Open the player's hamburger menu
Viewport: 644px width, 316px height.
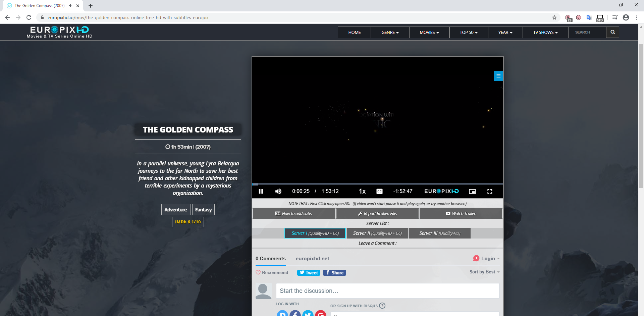pos(498,76)
